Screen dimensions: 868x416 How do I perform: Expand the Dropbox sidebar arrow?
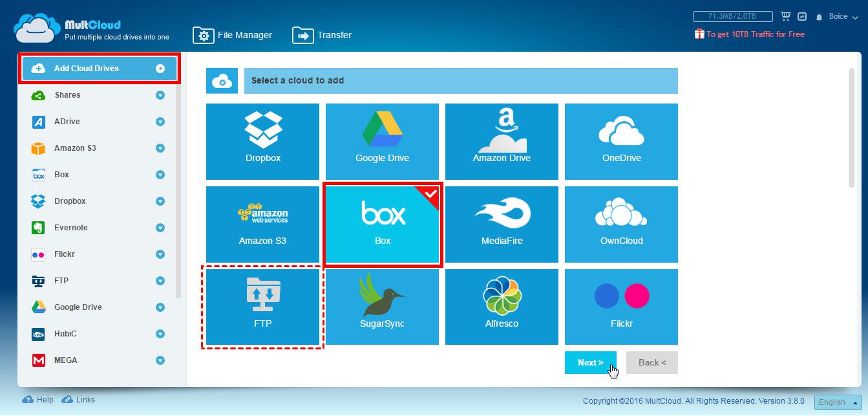coord(160,201)
